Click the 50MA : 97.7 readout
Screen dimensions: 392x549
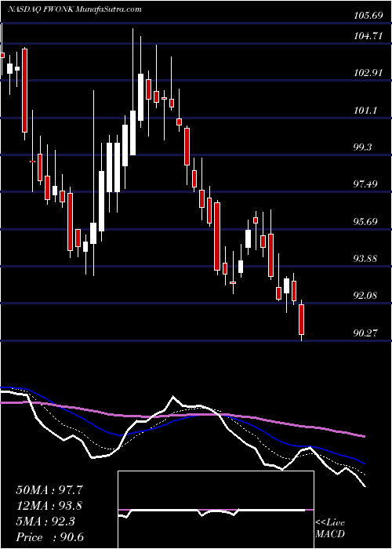49,490
